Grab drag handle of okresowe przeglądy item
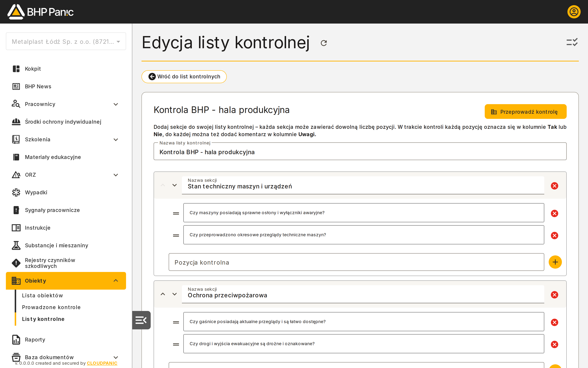Viewport: 588px width, 368px height. point(176,236)
